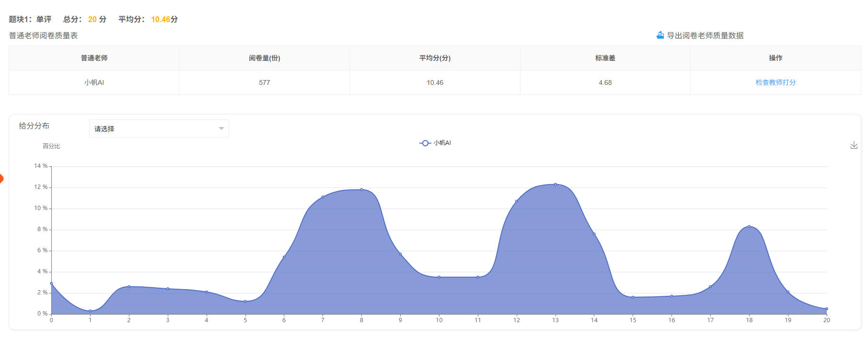Click the 百分比 y-axis label
This screenshot has height=339, width=868.
coord(51,146)
